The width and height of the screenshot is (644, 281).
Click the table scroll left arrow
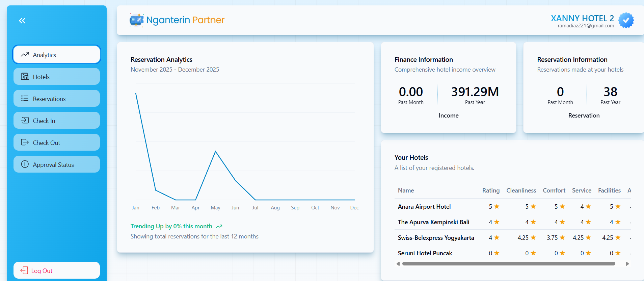pyautogui.click(x=398, y=264)
